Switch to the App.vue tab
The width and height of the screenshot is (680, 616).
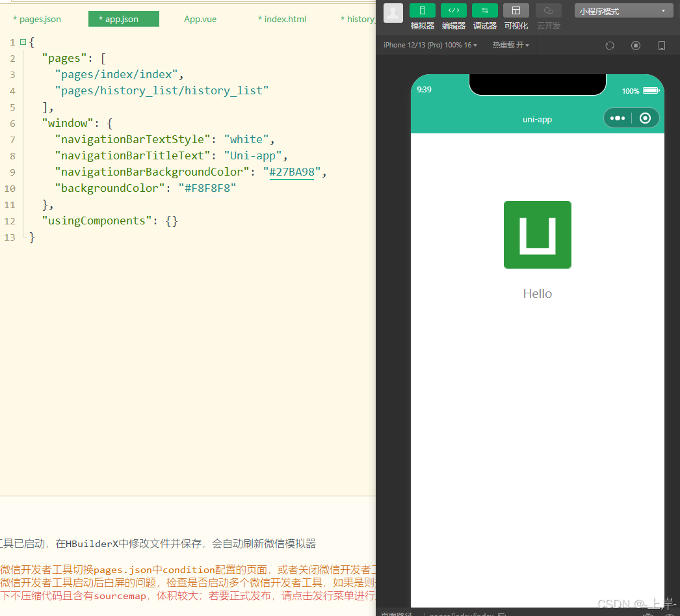coord(200,19)
